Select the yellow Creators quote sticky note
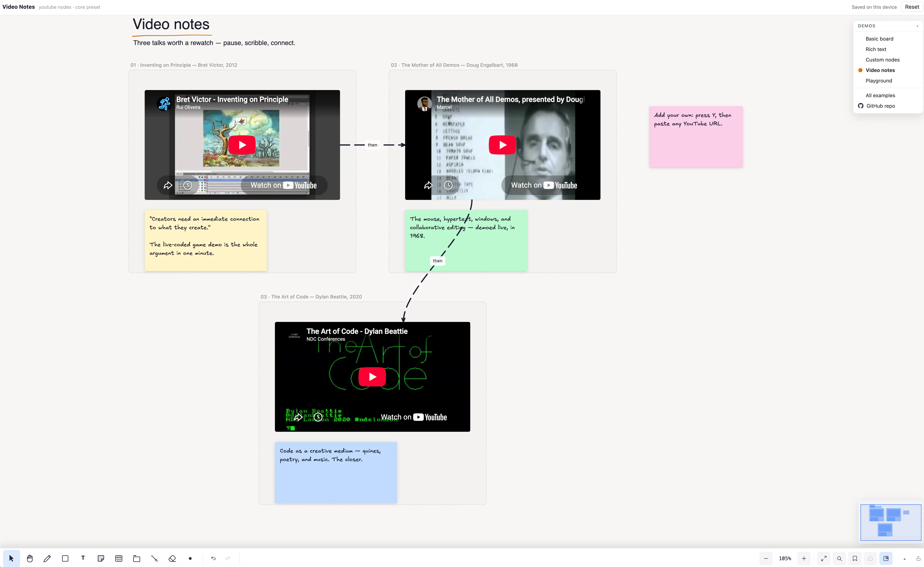Screen dimensions: 924x567 206,240
